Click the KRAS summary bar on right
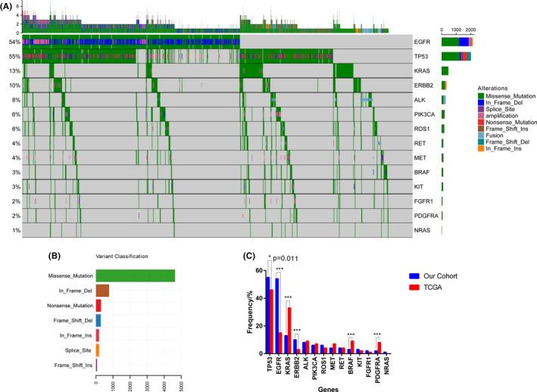This screenshot has height=392, width=537. [445, 71]
